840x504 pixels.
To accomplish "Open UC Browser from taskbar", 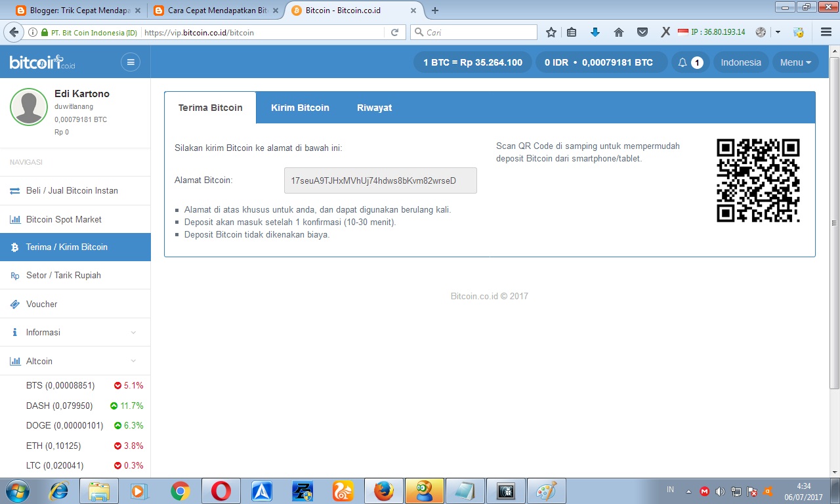I will 343,491.
